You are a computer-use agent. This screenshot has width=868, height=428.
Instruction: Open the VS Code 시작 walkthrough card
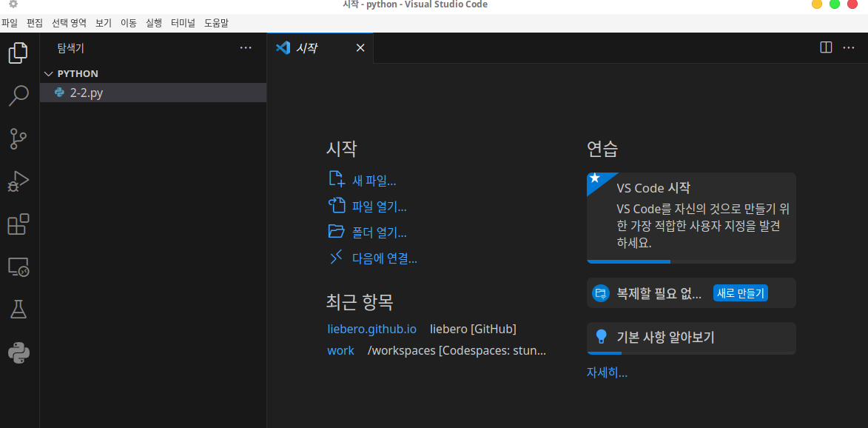tap(691, 218)
